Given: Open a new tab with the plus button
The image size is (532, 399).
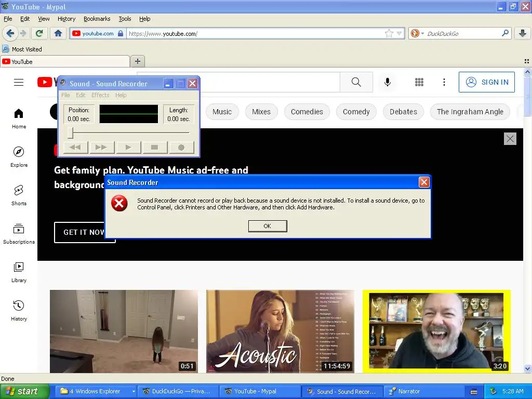Looking at the screenshot, I should click(x=137, y=61).
